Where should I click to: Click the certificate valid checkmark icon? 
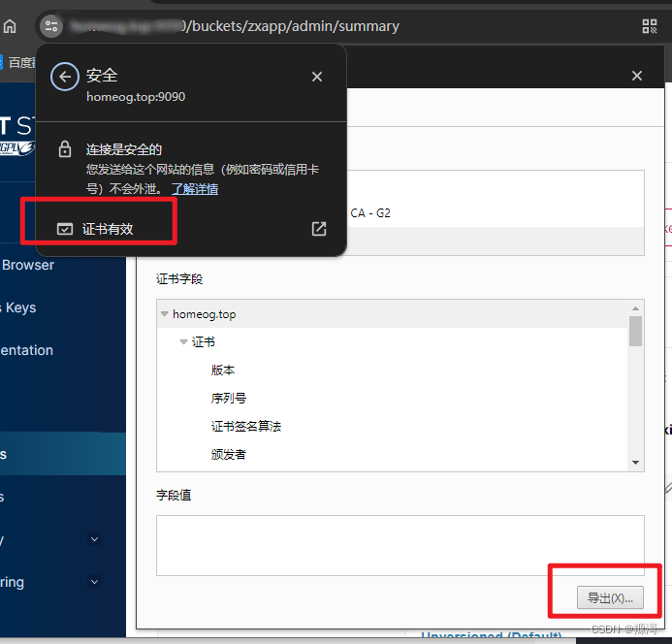65,229
